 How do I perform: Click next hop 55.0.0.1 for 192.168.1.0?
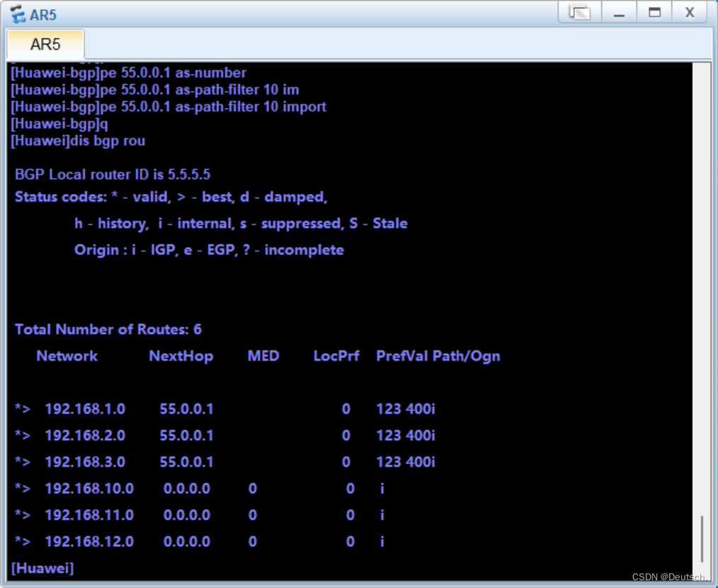pos(186,408)
